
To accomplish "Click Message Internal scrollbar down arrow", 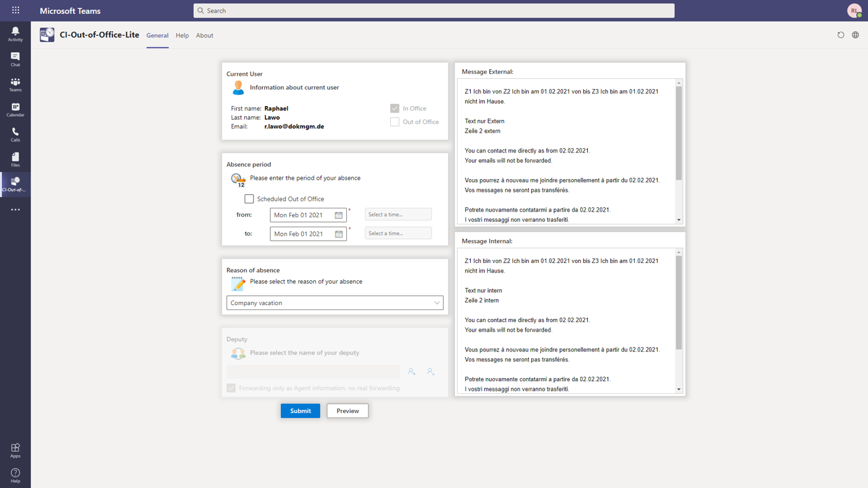I will (x=679, y=390).
